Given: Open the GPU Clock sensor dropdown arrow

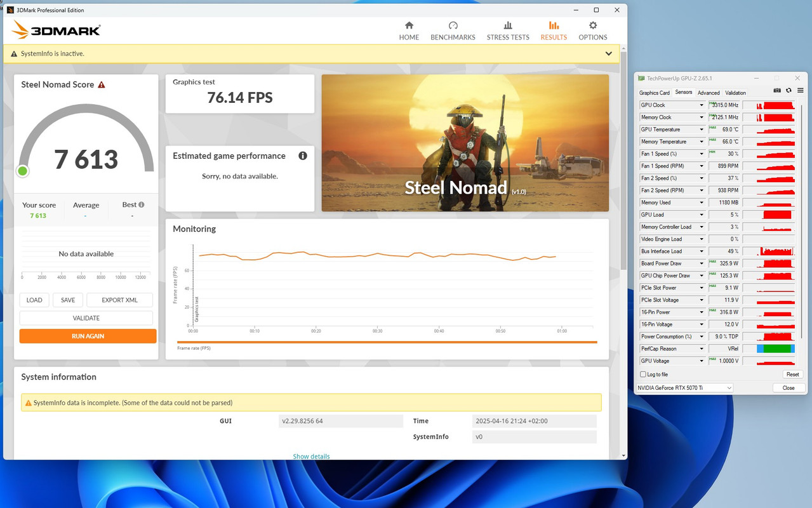Looking at the screenshot, I should click(x=702, y=105).
